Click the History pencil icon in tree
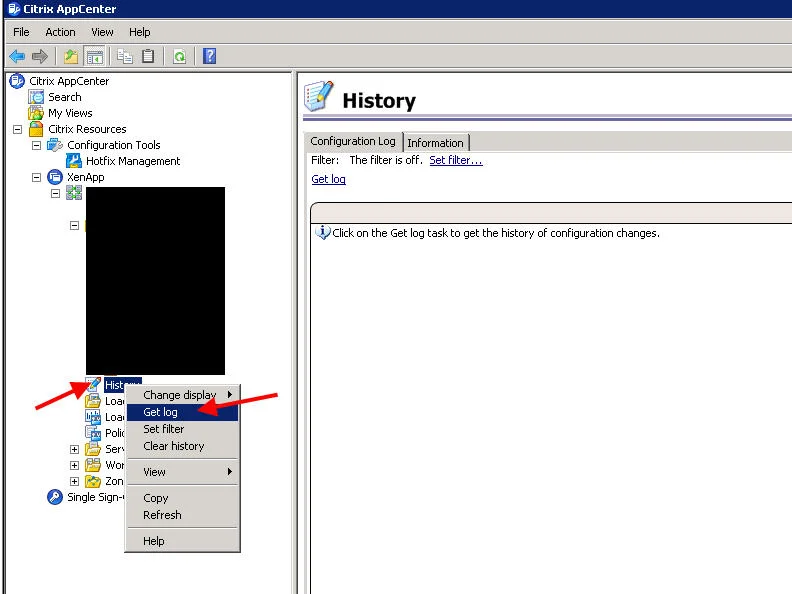Viewport: 792px width, 594px height. [93, 385]
